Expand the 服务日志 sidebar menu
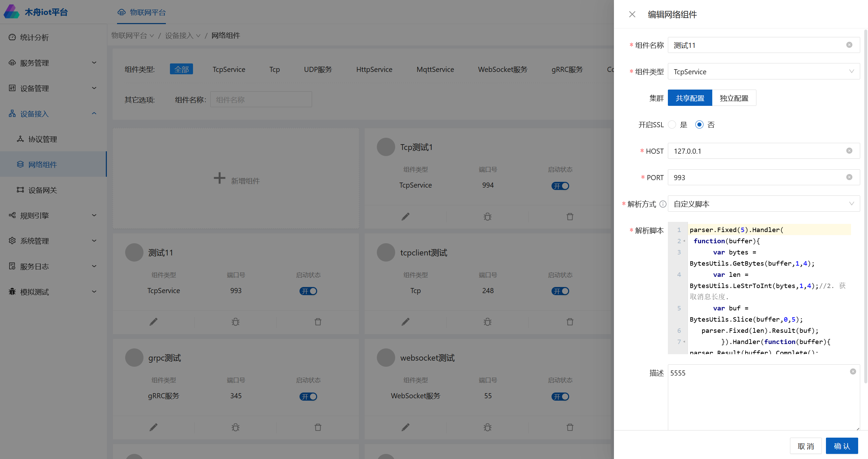 point(53,266)
